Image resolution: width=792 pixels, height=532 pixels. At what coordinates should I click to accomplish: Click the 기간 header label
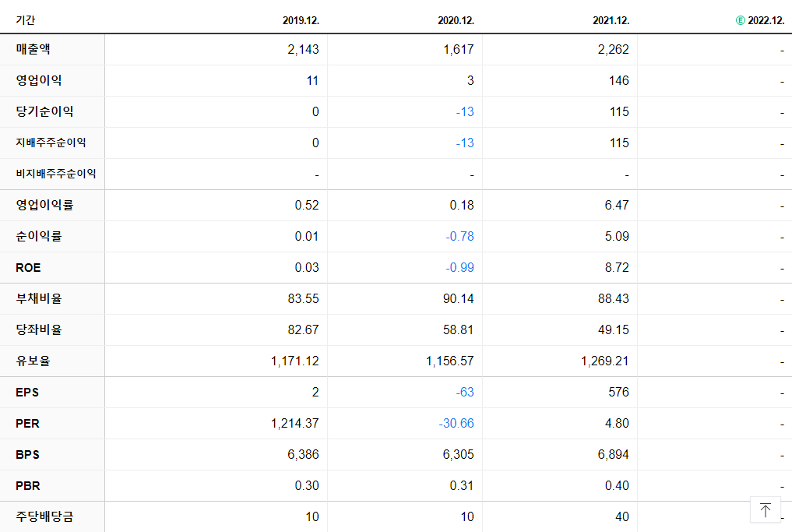coord(25,20)
